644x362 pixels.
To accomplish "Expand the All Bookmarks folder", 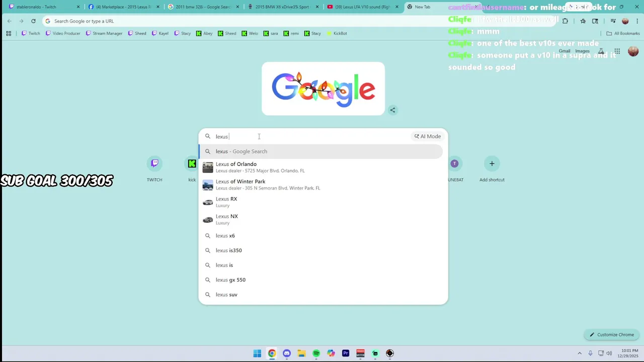I will click(x=623, y=33).
